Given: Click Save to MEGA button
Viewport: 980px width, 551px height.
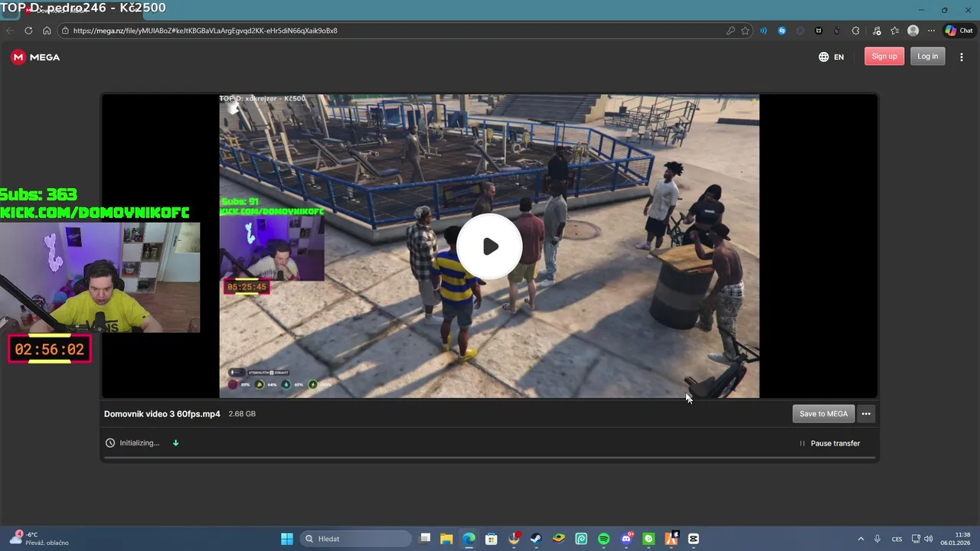Looking at the screenshot, I should pyautogui.click(x=823, y=414).
